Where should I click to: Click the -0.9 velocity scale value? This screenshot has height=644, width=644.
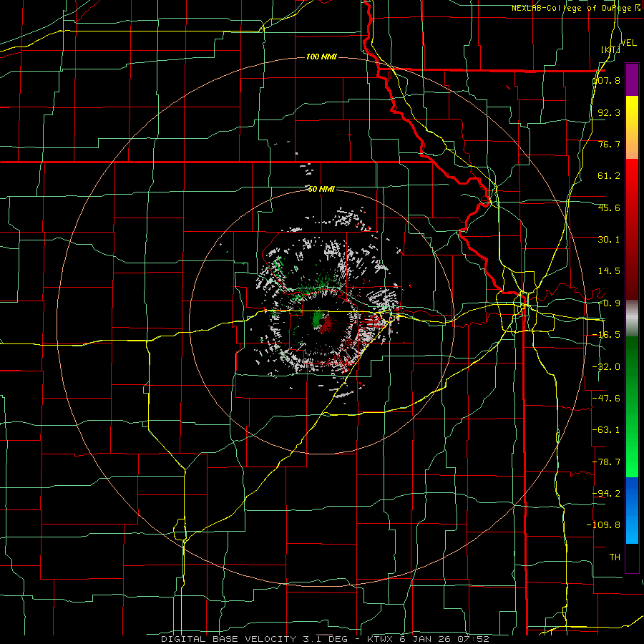(609, 303)
